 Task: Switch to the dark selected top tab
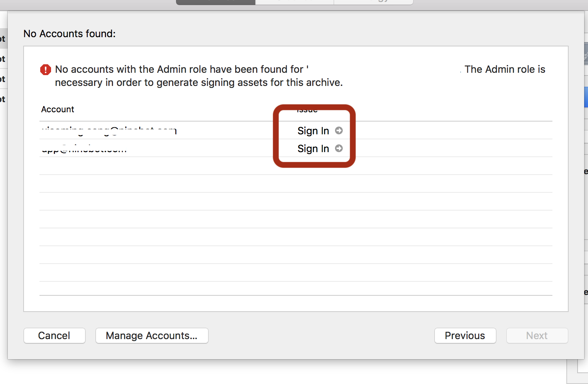pyautogui.click(x=215, y=2)
